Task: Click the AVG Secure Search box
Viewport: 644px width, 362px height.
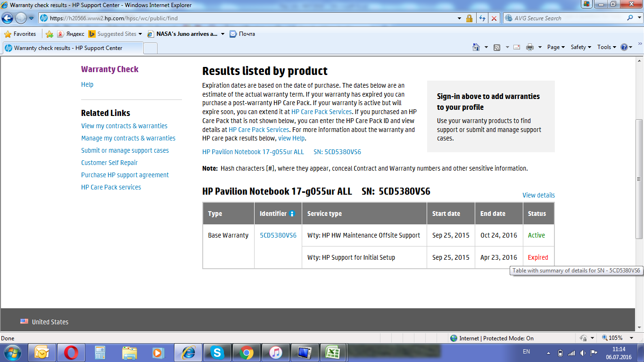Action: click(565, 18)
